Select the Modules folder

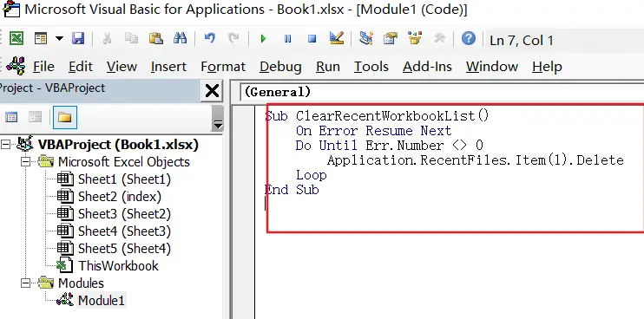tap(81, 283)
